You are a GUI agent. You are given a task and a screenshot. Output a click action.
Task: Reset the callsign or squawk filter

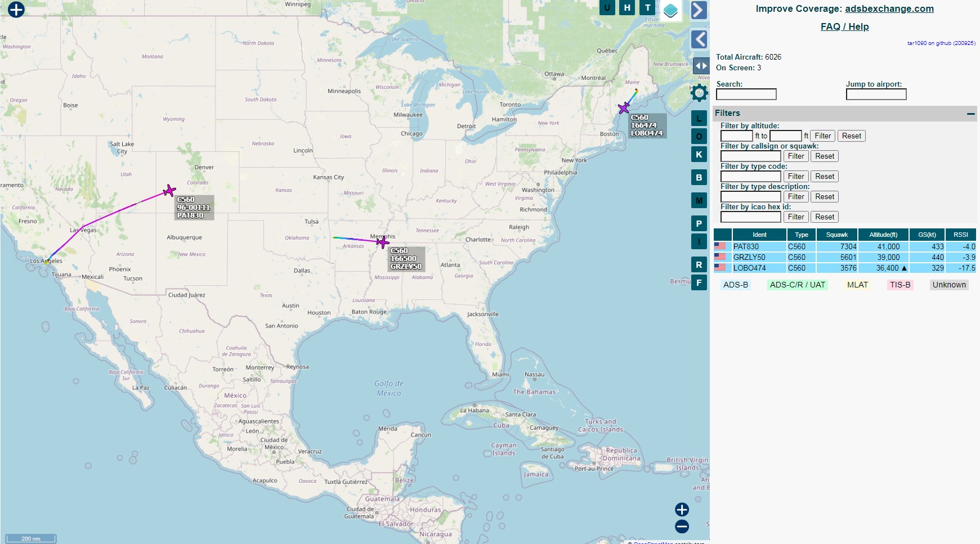click(x=825, y=156)
